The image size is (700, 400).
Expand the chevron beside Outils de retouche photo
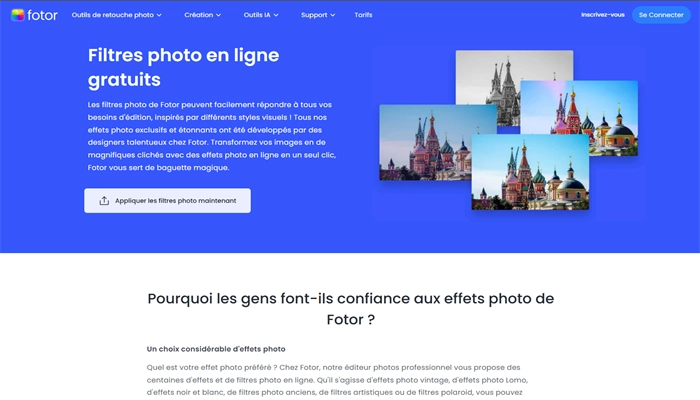[159, 15]
